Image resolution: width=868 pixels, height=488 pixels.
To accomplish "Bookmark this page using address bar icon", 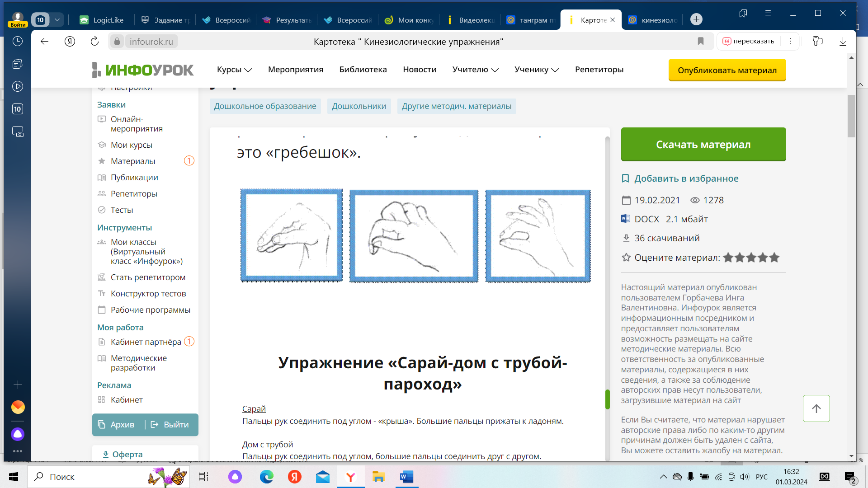I will point(701,41).
